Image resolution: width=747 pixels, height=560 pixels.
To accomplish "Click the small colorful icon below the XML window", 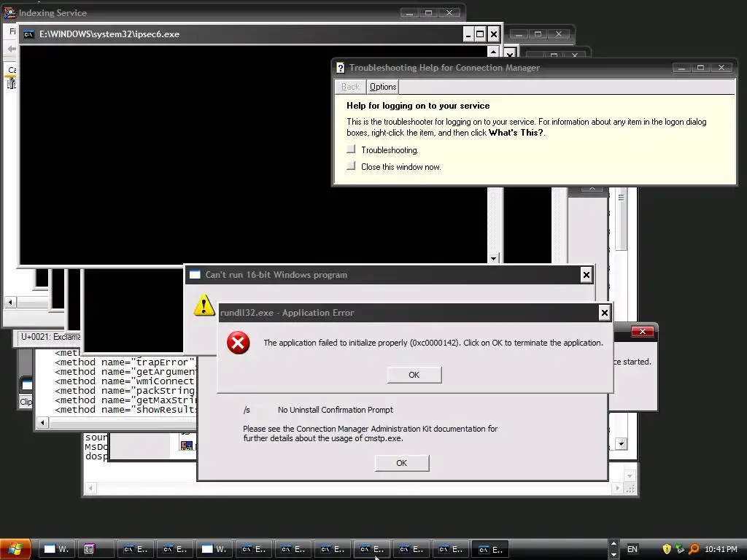I will (x=186, y=446).
